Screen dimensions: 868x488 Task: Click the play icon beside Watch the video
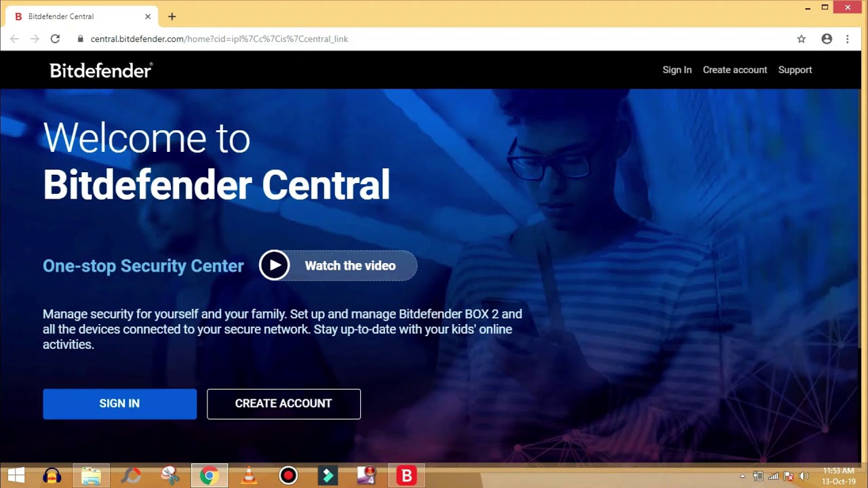(275, 266)
